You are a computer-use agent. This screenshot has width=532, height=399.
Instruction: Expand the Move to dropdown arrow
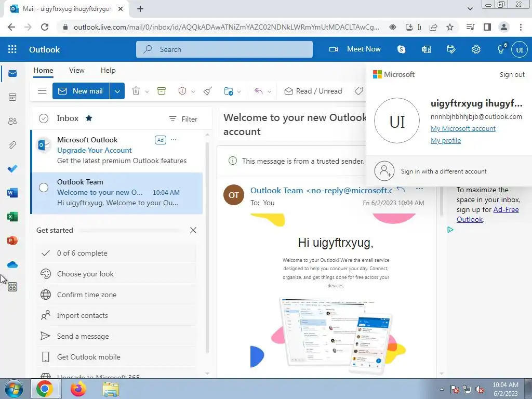pyautogui.click(x=239, y=91)
